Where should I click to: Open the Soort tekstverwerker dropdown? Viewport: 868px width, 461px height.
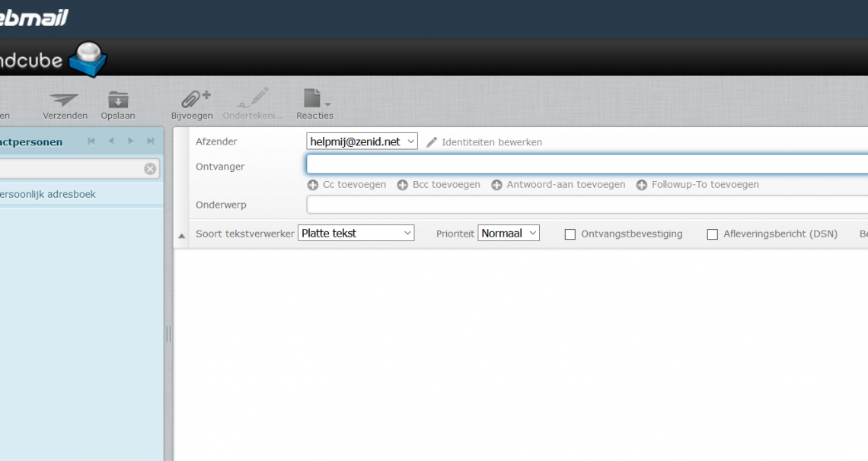click(356, 234)
